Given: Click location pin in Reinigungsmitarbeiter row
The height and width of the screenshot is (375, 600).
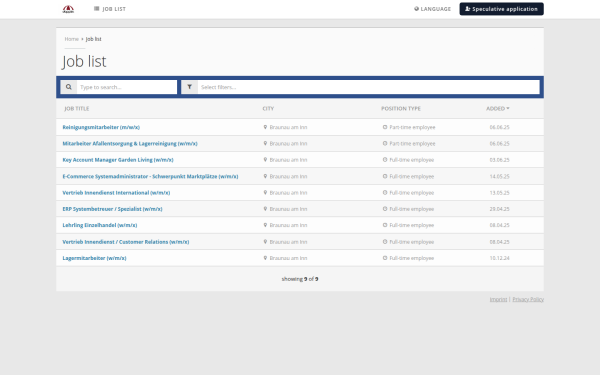Looking at the screenshot, I should (x=265, y=127).
